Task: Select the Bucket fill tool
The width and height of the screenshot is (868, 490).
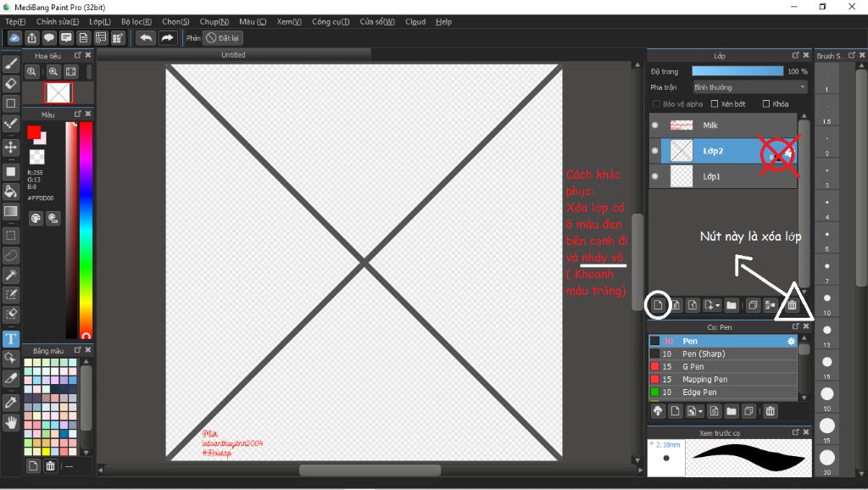Action: tap(10, 192)
